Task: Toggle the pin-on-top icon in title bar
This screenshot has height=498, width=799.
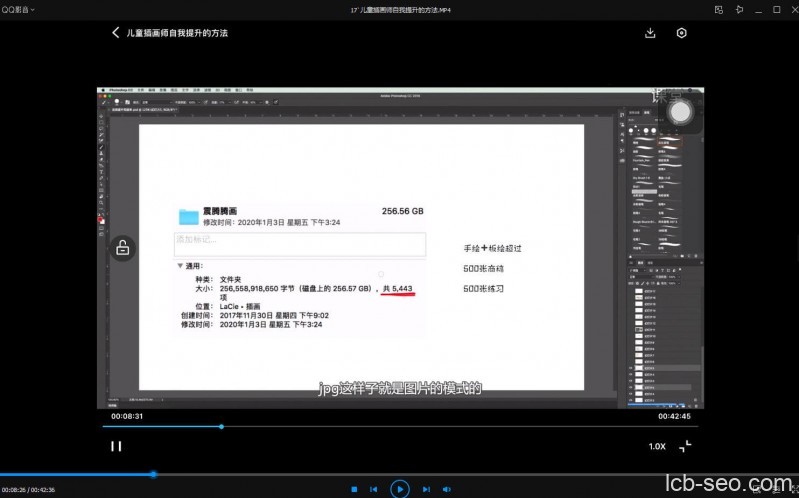Action: tap(737, 9)
